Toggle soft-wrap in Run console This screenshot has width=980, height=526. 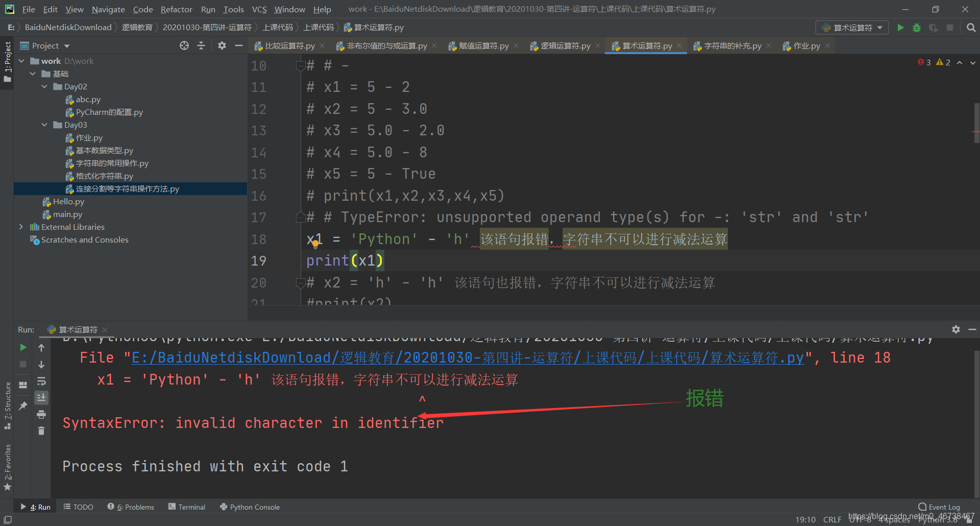pos(41,381)
